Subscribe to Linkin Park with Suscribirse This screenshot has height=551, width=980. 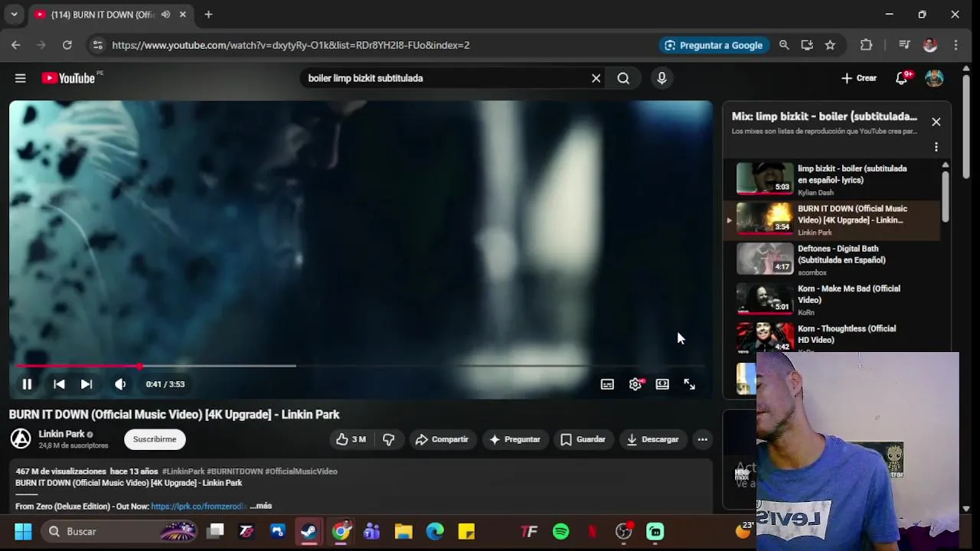(x=155, y=439)
